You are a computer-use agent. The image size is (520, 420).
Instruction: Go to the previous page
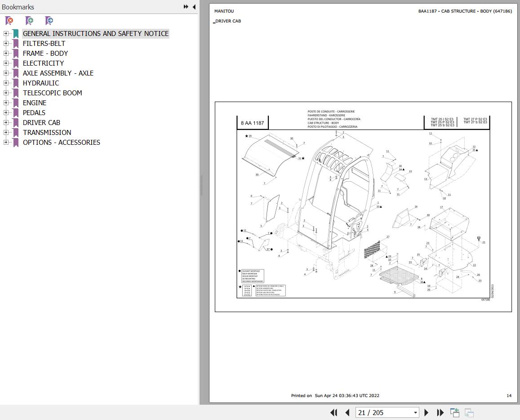pos(347,412)
